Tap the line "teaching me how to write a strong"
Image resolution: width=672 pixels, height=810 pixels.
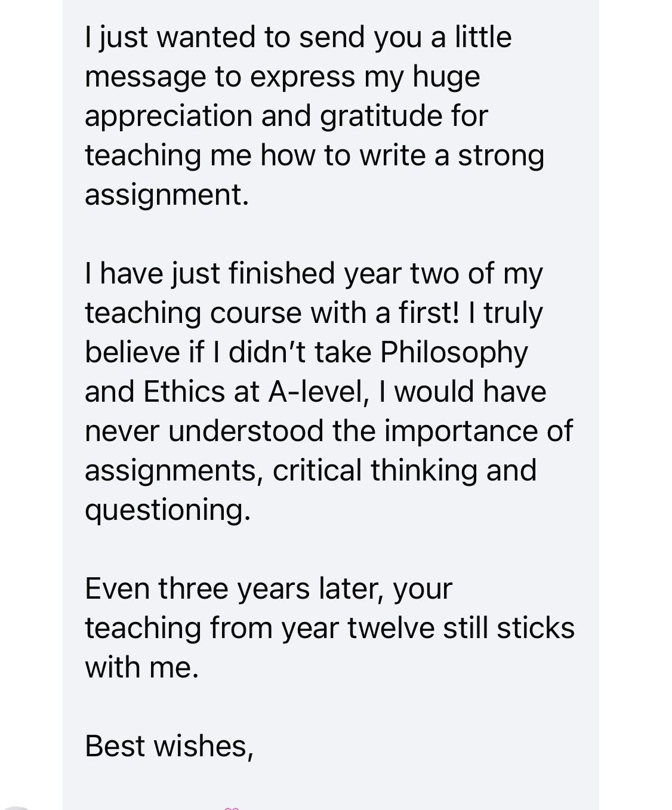point(315,155)
